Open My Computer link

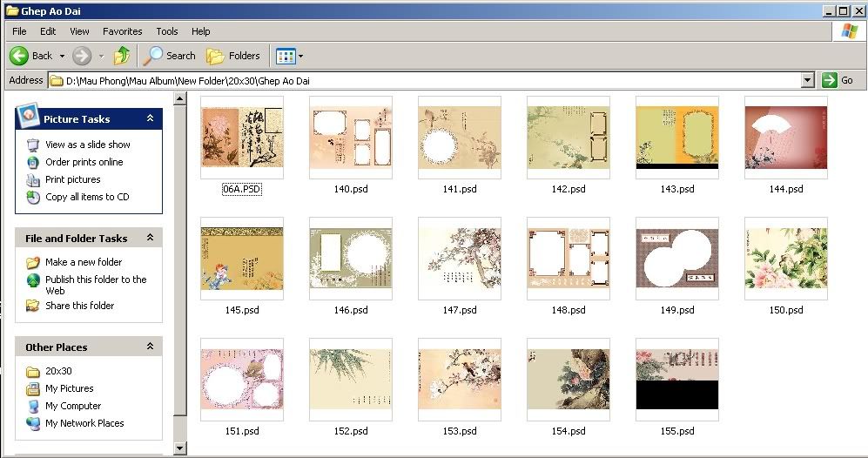[73, 406]
